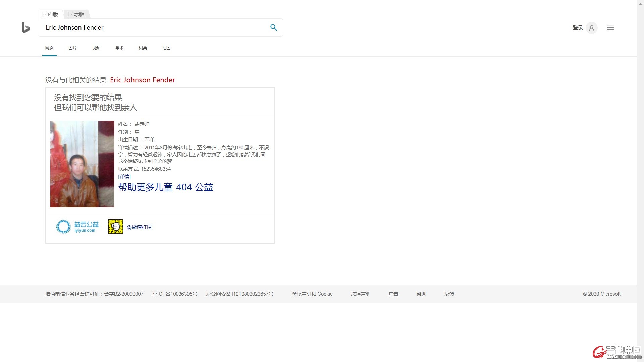Click the magnifier search icon
The image size is (644, 362).
tap(274, 27)
